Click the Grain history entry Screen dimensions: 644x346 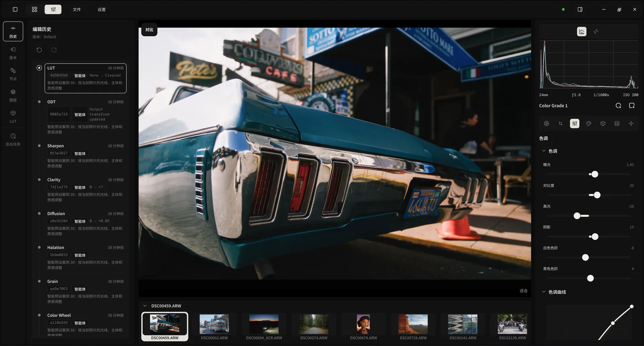pyautogui.click(x=86, y=291)
